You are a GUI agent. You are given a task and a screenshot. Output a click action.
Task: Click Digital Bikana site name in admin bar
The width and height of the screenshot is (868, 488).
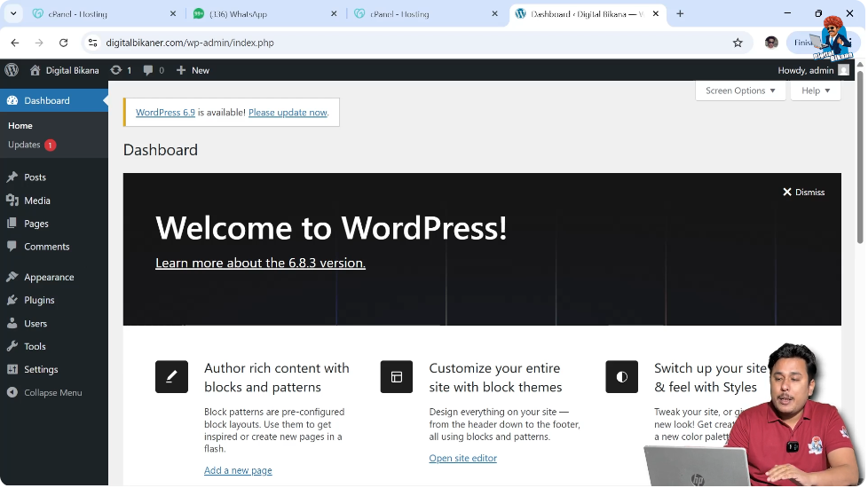tap(73, 70)
